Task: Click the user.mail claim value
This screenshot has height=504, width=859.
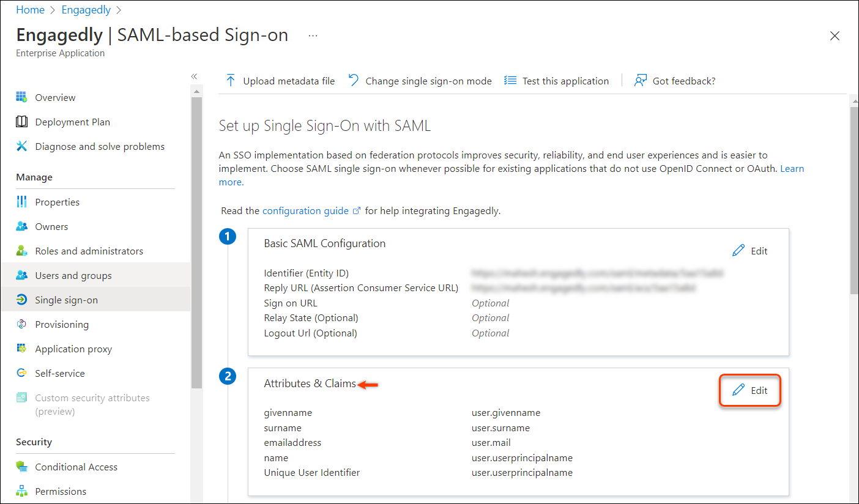Action: [x=491, y=443]
